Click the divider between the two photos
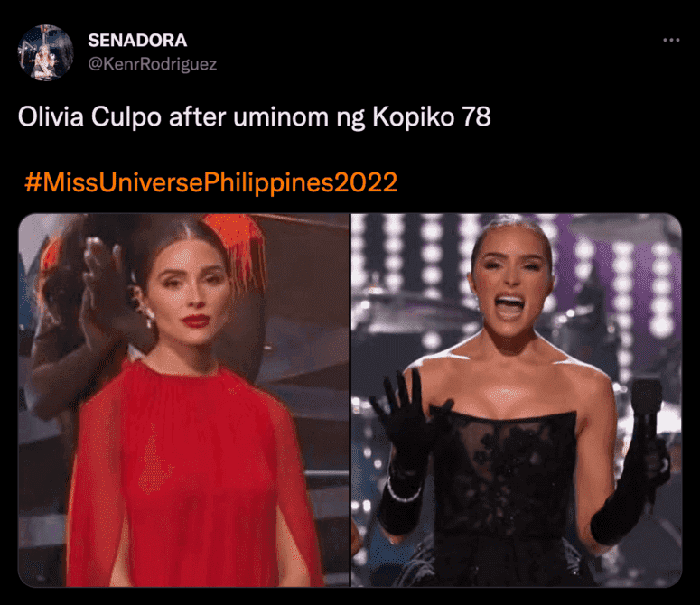 350,400
